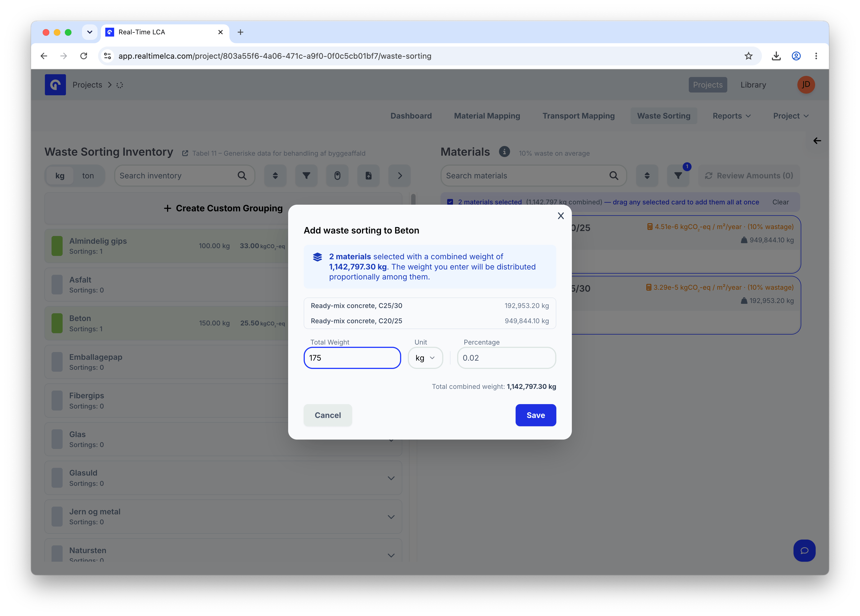
Task: Expand the Project menu
Action: pyautogui.click(x=791, y=115)
